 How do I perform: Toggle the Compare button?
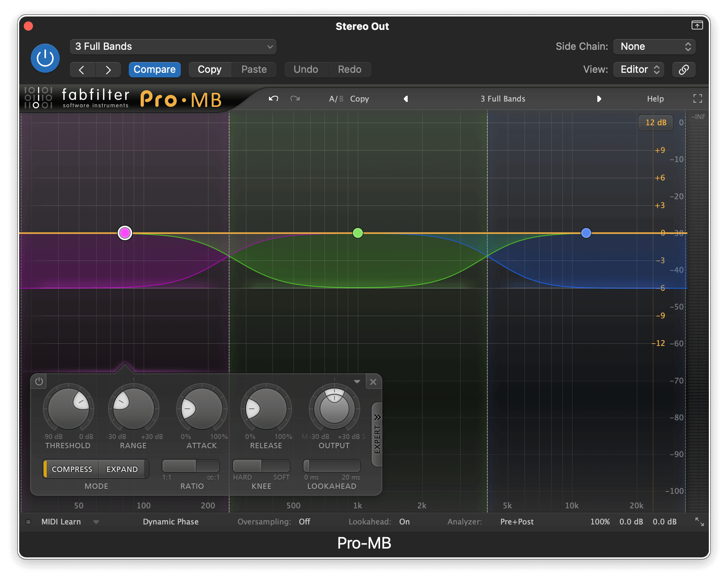coord(154,70)
